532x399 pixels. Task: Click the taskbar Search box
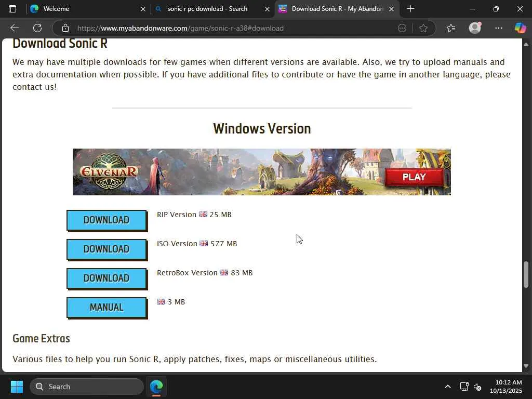pyautogui.click(x=87, y=387)
